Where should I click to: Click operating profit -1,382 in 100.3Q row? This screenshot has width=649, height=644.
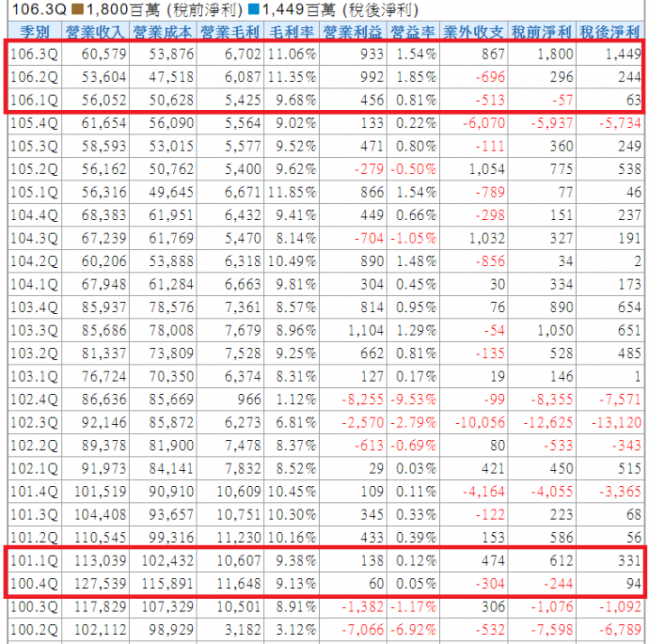coord(363,607)
